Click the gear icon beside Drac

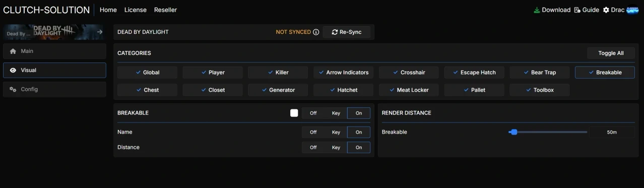(606, 10)
